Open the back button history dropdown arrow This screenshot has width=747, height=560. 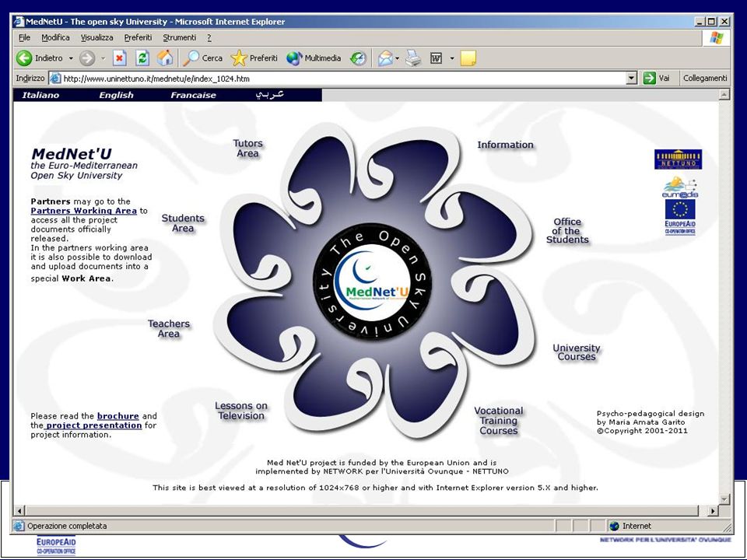[71, 58]
